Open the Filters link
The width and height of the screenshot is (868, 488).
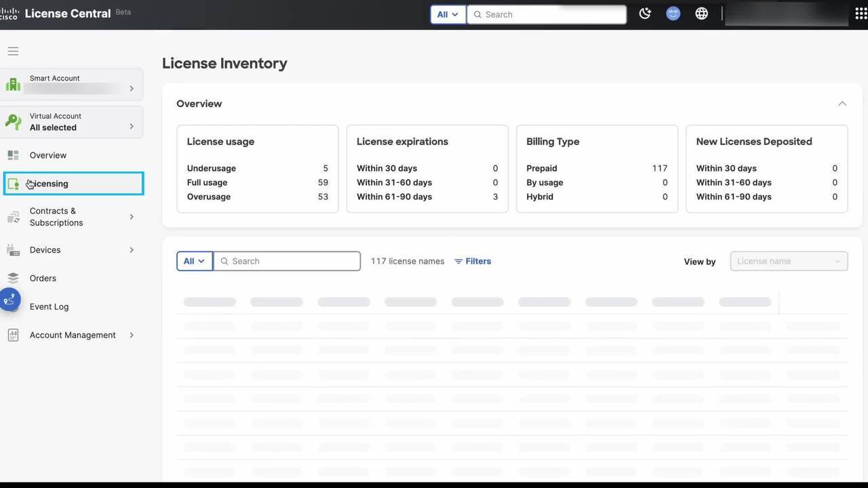[x=473, y=261]
